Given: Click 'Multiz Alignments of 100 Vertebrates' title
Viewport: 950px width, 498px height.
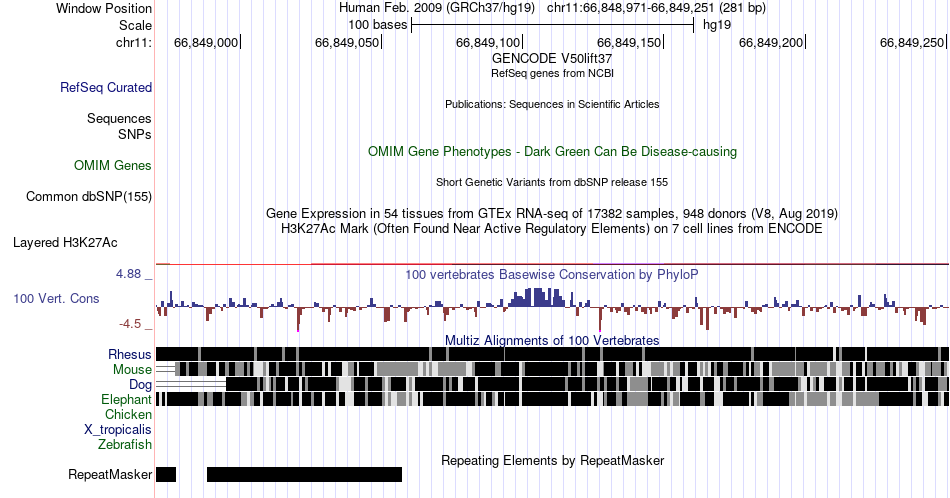Looking at the screenshot, I should [552, 340].
